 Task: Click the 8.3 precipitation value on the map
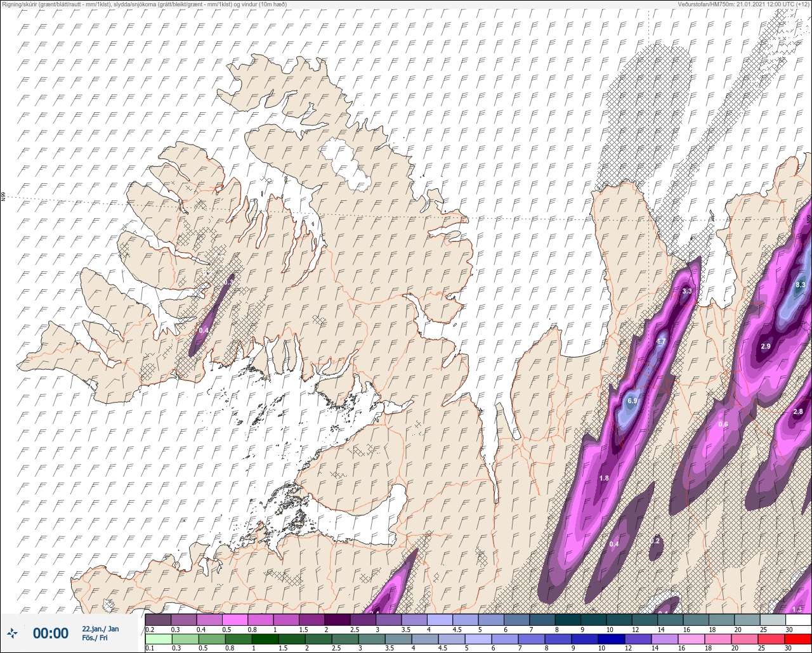(x=800, y=285)
